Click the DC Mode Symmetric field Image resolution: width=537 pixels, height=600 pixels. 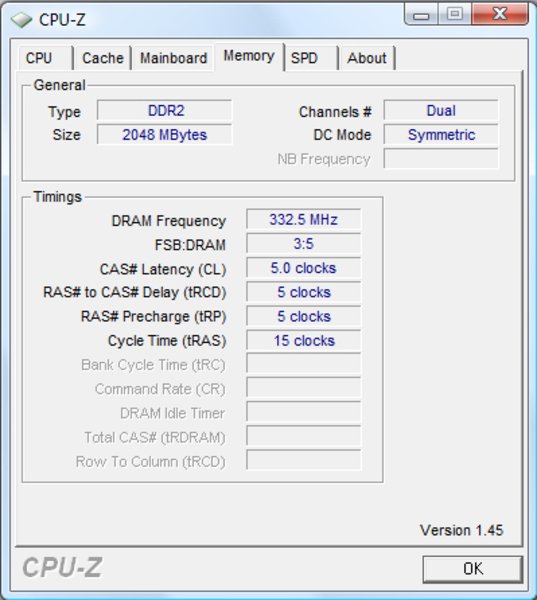pos(441,135)
